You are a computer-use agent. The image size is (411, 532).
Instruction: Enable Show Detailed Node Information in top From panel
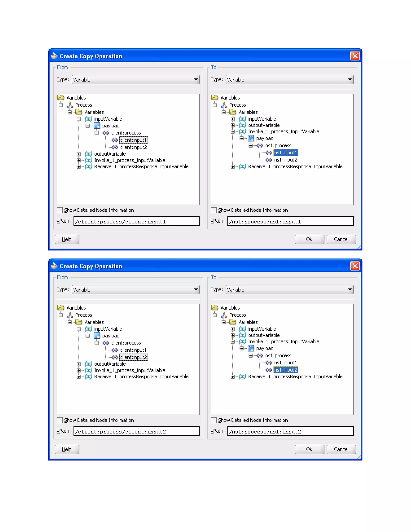tap(60, 210)
